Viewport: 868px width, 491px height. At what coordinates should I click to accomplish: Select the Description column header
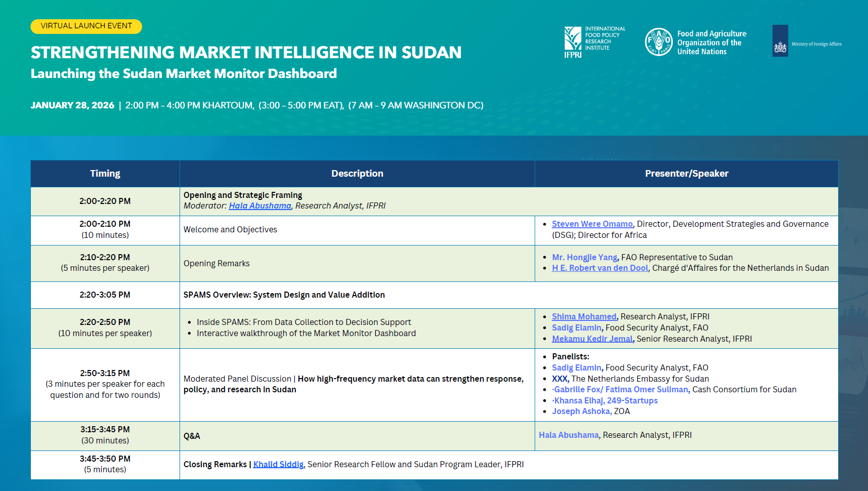coord(357,173)
